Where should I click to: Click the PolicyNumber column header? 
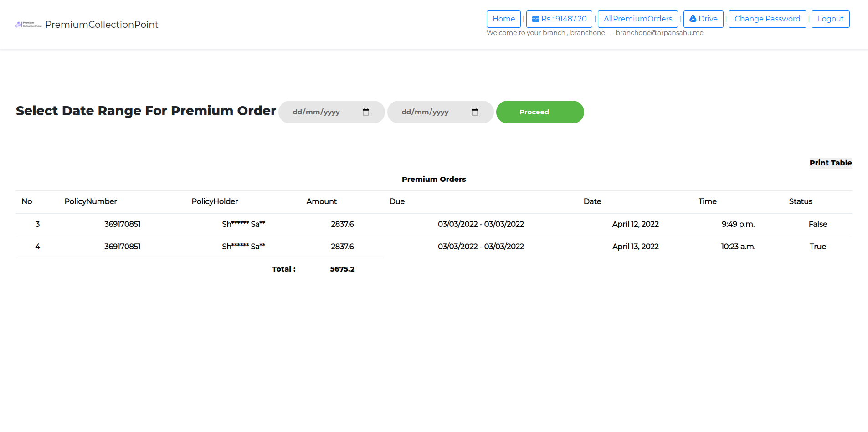(x=91, y=201)
